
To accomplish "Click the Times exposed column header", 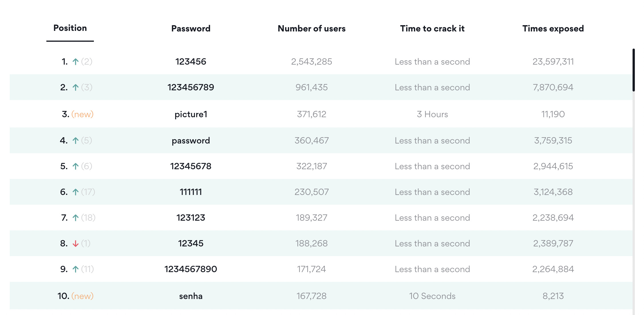I will click(x=553, y=29).
